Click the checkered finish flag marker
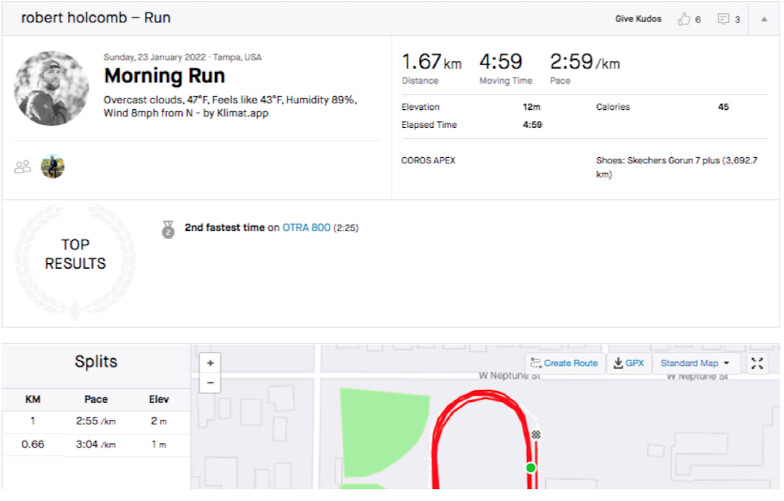 [x=536, y=435]
